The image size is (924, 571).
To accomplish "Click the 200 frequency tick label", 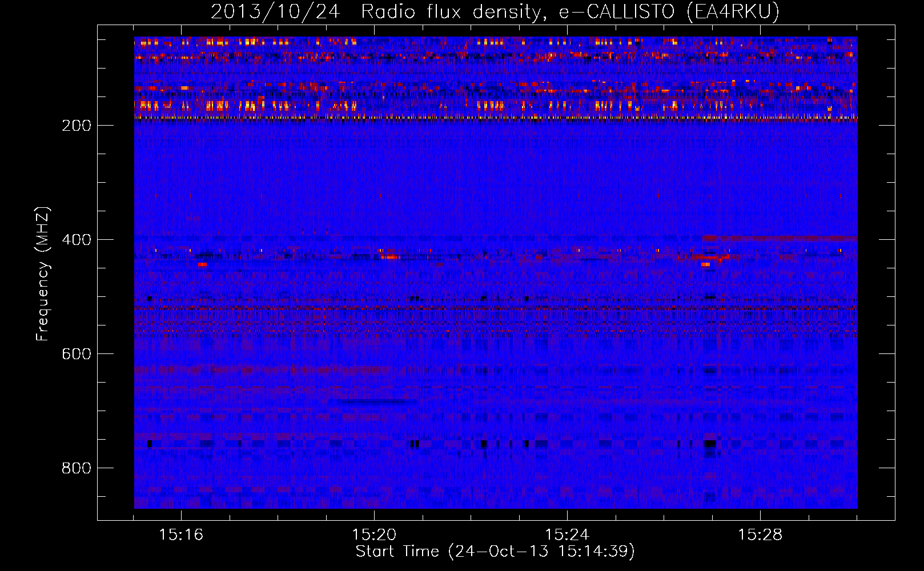I will coord(77,125).
